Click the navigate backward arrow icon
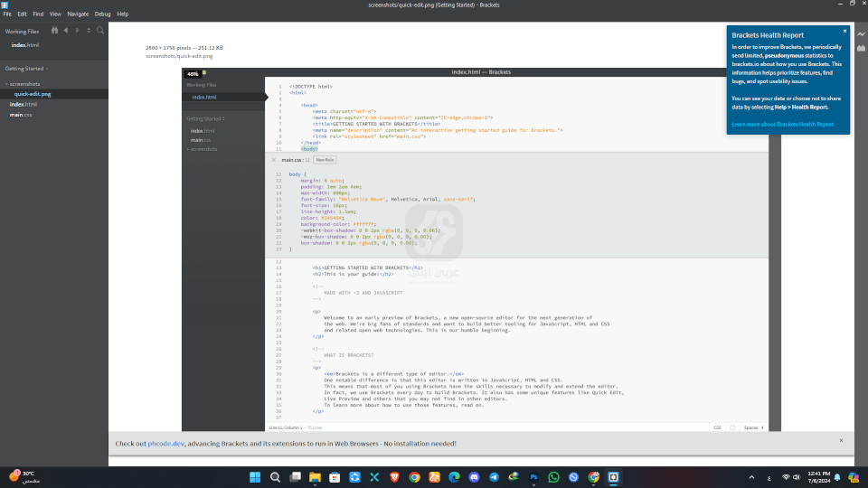Viewport: 868px width, 488px height. point(66,30)
